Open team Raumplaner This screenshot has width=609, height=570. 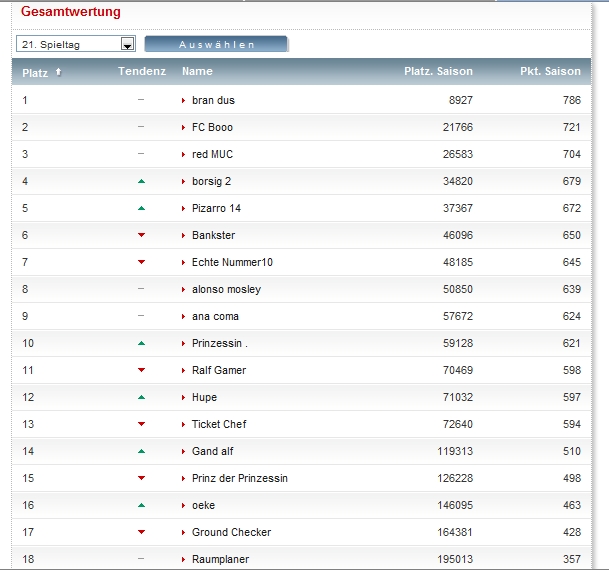pyautogui.click(x=220, y=559)
